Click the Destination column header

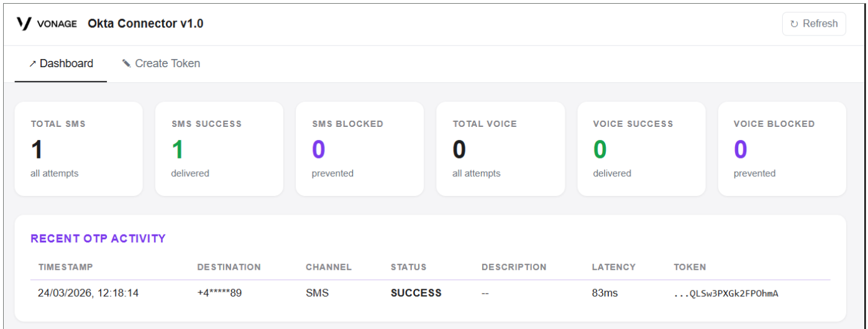pyautogui.click(x=229, y=267)
